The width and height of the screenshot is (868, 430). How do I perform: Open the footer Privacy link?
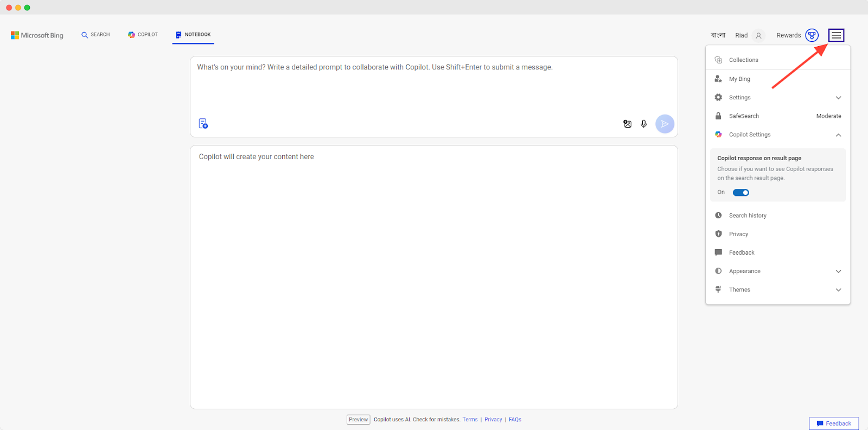click(x=493, y=420)
